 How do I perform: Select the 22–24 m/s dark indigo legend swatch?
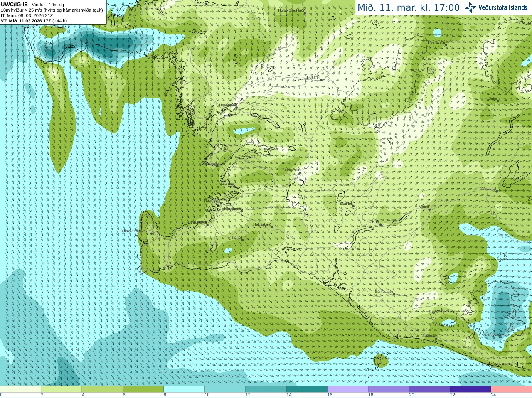pos(470,389)
